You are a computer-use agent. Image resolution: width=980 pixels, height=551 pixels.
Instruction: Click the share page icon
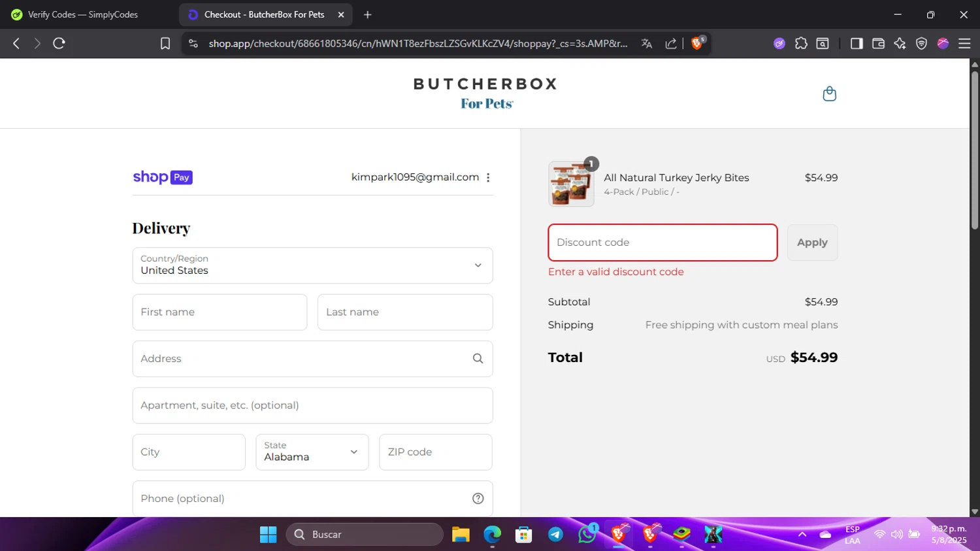671,43
